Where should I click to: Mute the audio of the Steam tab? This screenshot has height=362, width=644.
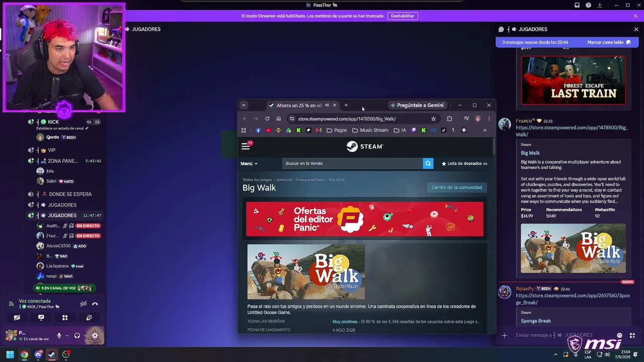point(327,105)
